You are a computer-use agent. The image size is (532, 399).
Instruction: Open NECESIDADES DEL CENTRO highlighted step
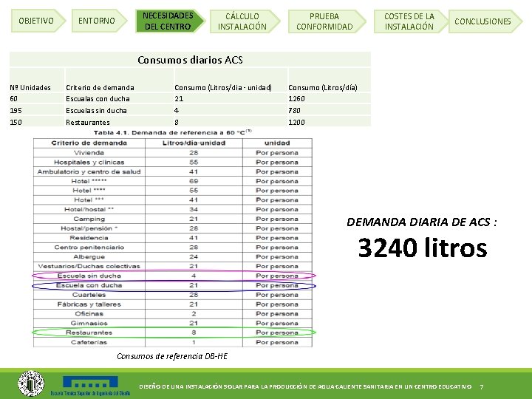point(170,21)
